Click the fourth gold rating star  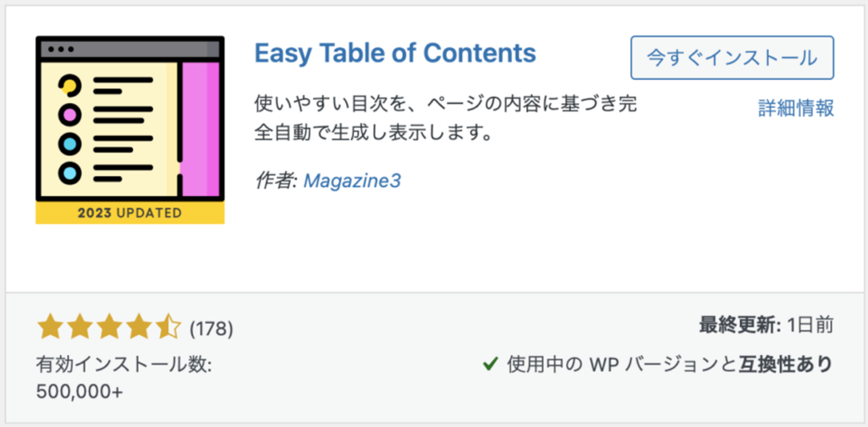pyautogui.click(x=138, y=329)
